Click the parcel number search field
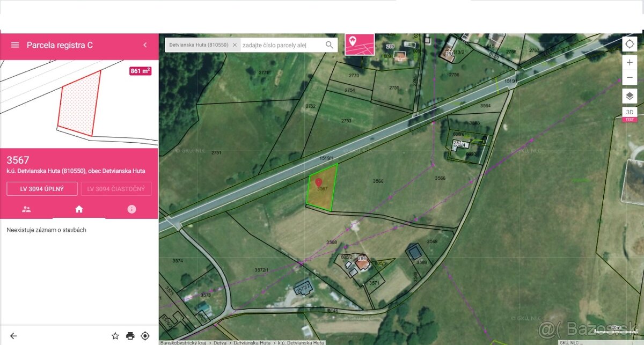This screenshot has height=345, width=644. tap(281, 45)
